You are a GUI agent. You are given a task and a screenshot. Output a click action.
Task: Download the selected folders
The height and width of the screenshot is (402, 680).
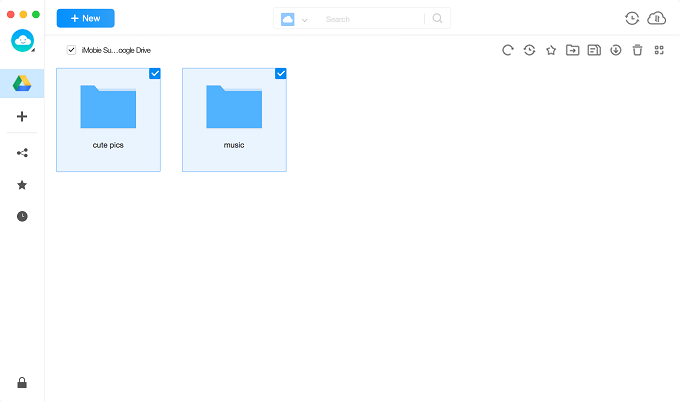click(x=616, y=50)
